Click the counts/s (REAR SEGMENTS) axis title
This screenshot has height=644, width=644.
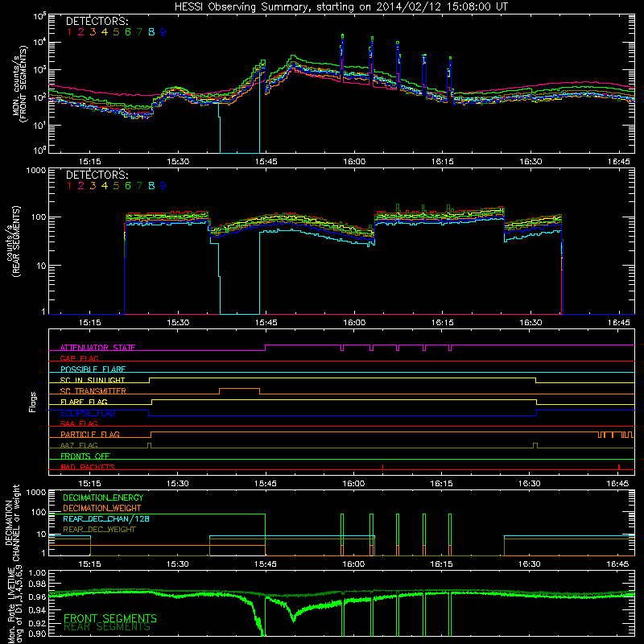point(13,242)
